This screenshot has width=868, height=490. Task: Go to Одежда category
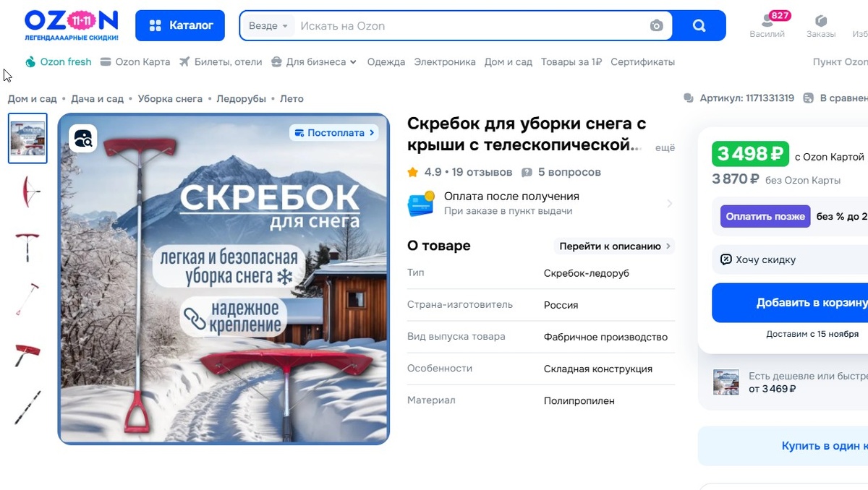[x=386, y=62]
